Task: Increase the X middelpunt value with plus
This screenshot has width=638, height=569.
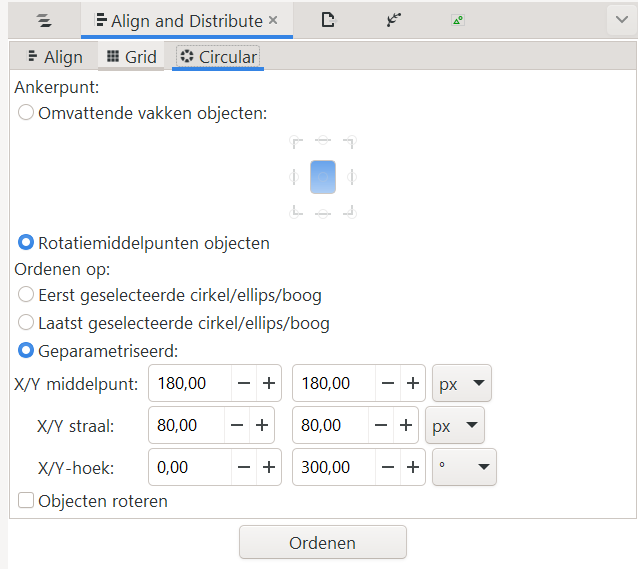Action: point(268,383)
